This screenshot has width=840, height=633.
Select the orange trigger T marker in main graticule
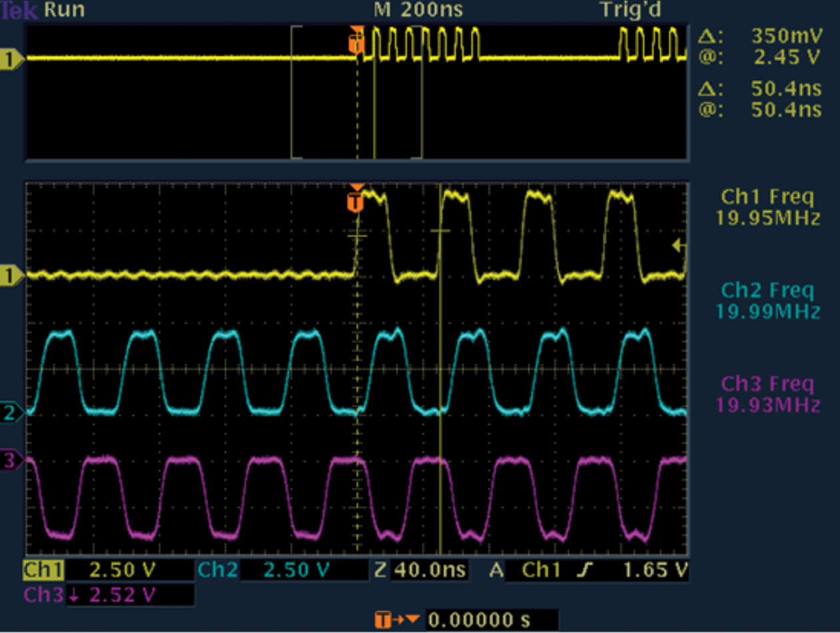click(x=356, y=201)
